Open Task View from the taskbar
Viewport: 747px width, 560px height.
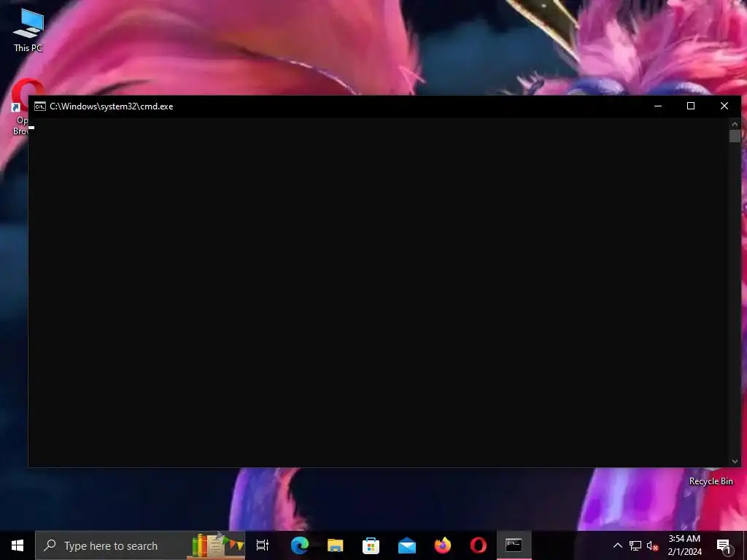[263, 545]
